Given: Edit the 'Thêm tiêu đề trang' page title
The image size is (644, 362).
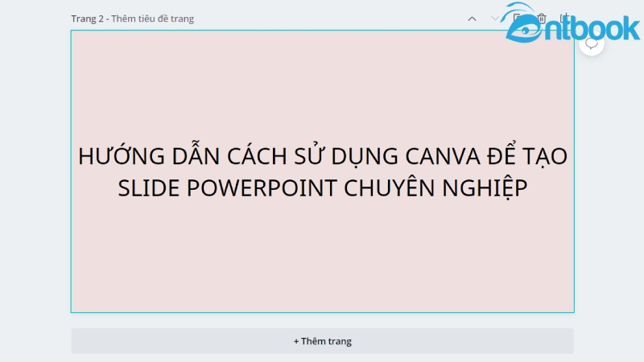Looking at the screenshot, I should pos(152,19).
